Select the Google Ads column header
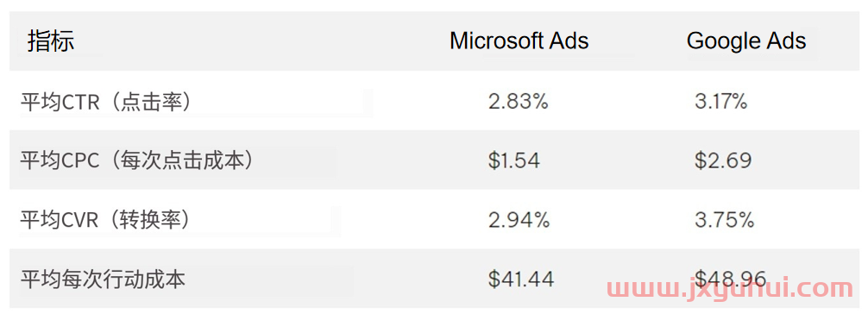 click(746, 41)
